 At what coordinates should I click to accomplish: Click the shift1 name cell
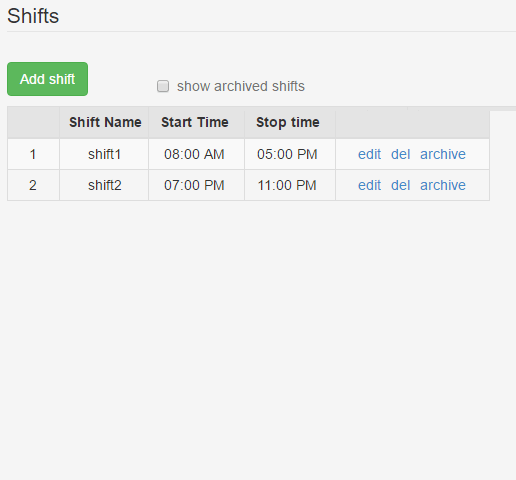pos(104,154)
